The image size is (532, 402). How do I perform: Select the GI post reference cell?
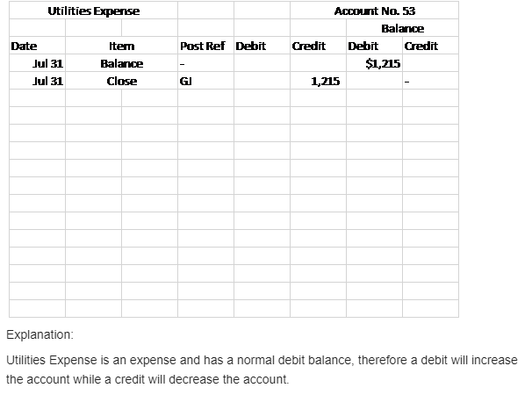tap(184, 82)
